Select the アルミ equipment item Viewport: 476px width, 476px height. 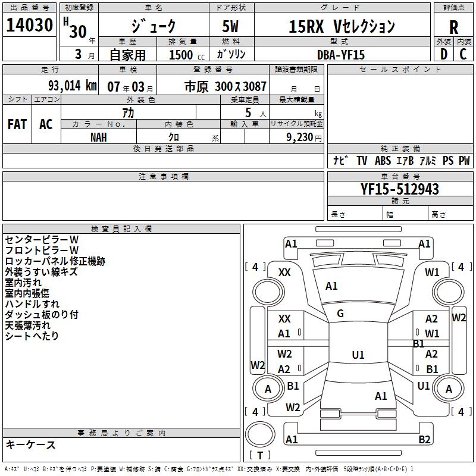(x=428, y=161)
